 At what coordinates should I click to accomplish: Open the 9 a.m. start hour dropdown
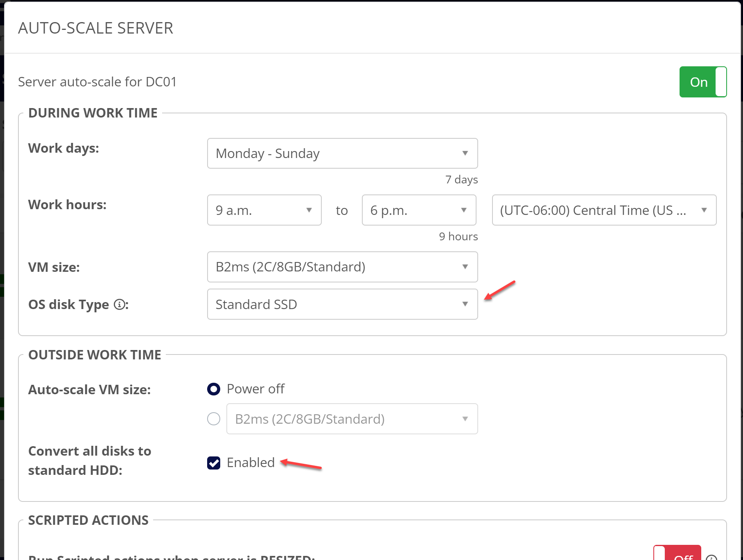(x=264, y=210)
